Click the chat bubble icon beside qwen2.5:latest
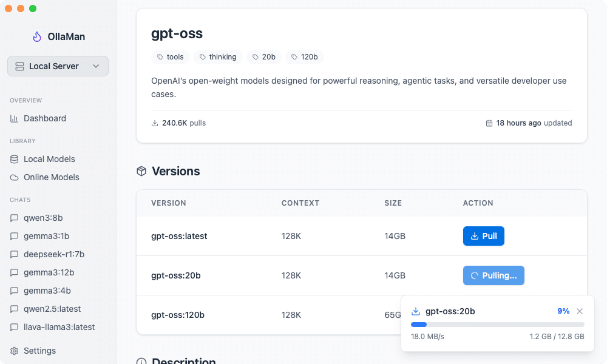The height and width of the screenshot is (364, 607). (x=15, y=309)
